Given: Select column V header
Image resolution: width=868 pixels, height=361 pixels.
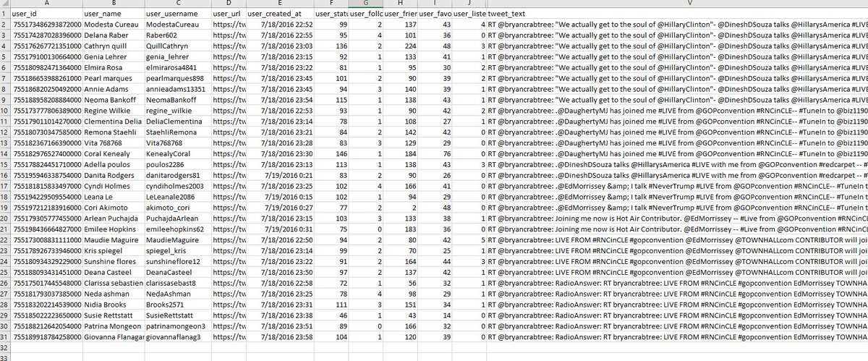Looking at the screenshot, I should (677, 4).
